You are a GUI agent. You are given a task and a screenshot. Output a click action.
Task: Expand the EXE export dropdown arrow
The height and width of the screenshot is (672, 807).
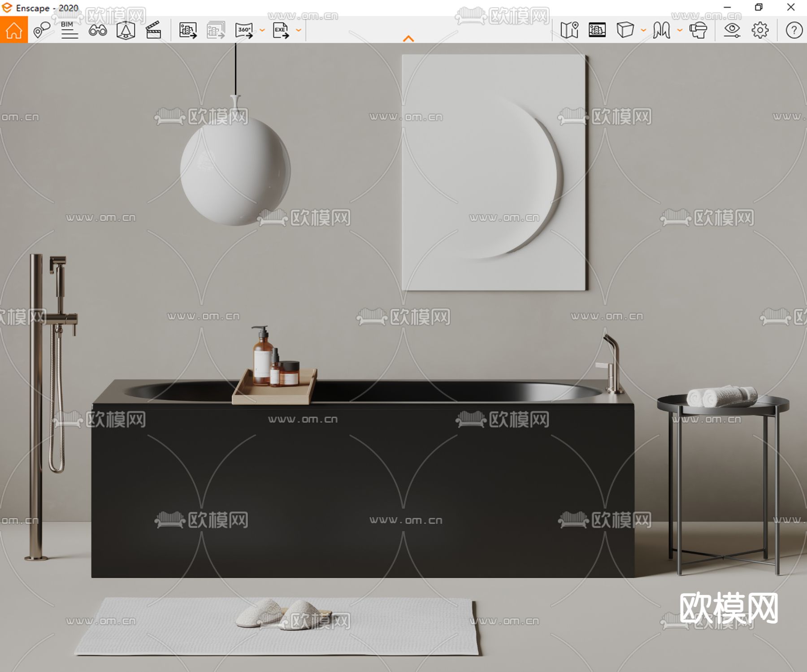(299, 30)
